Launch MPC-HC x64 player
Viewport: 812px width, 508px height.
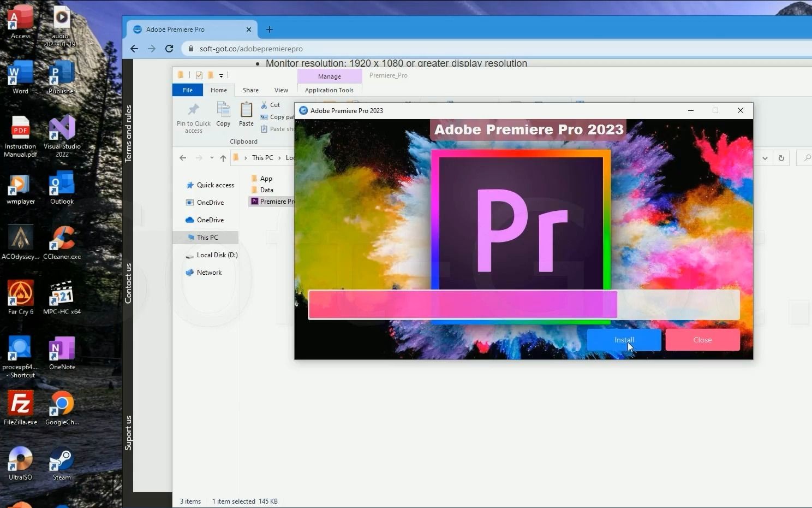[62, 298]
